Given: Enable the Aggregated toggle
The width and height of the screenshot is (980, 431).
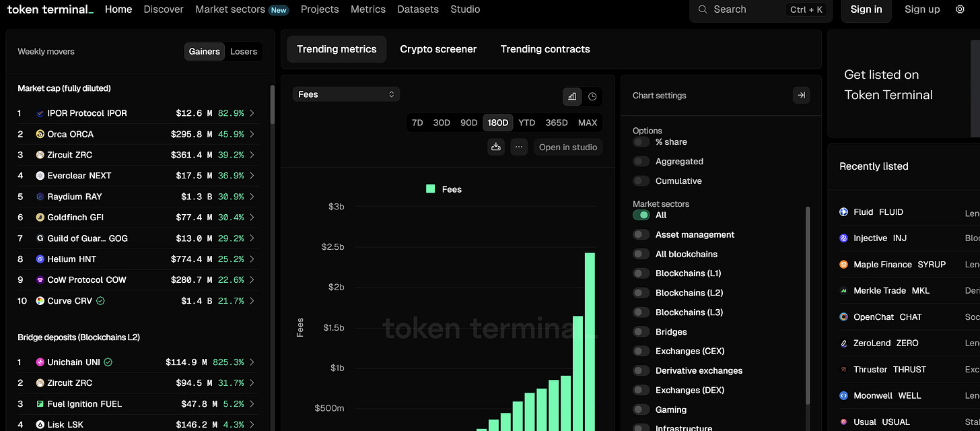Looking at the screenshot, I should click(641, 162).
